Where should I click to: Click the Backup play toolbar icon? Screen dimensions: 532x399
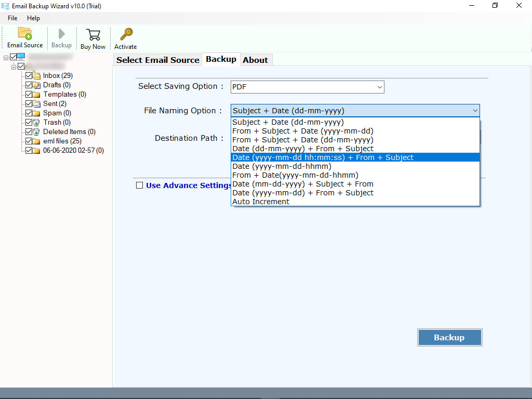pyautogui.click(x=61, y=34)
